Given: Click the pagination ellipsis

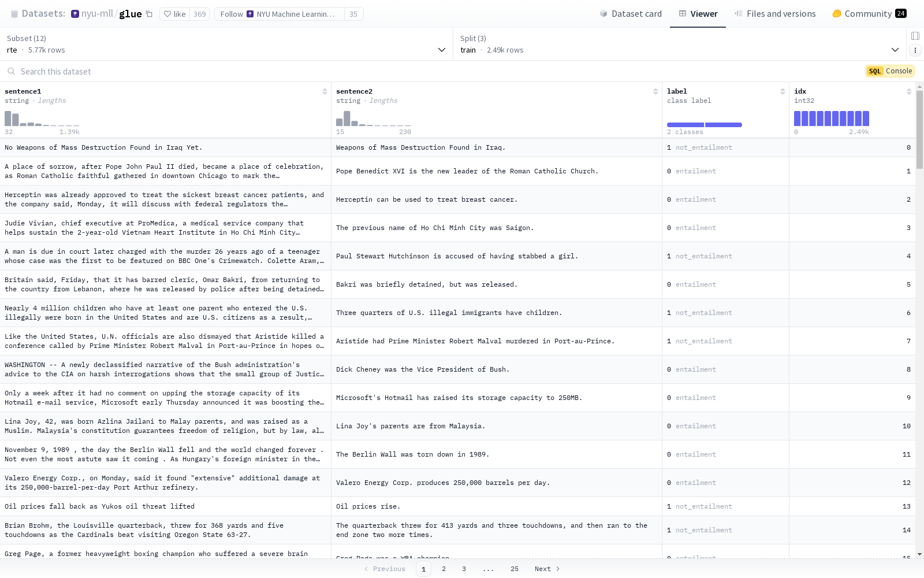Looking at the screenshot, I should (489, 569).
